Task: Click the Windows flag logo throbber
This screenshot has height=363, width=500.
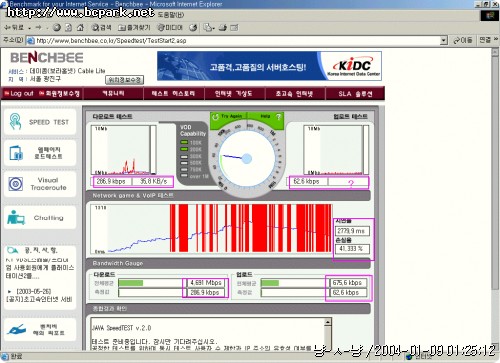Action: point(489,16)
